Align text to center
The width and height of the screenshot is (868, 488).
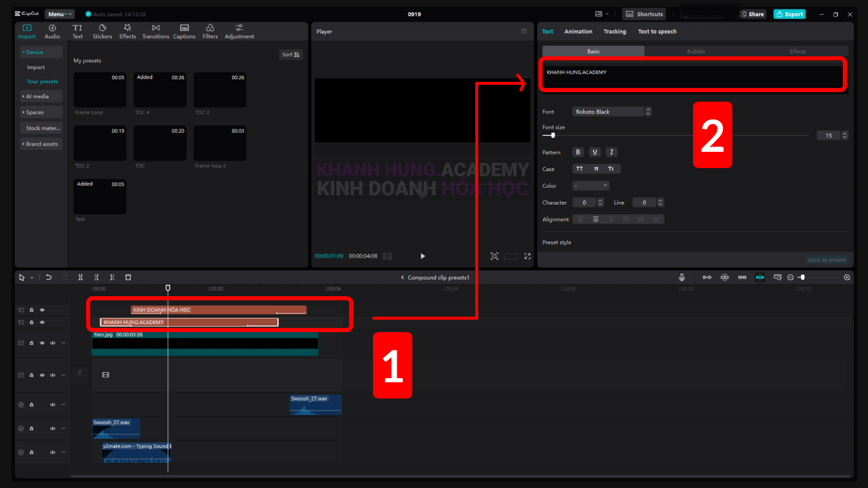(595, 219)
